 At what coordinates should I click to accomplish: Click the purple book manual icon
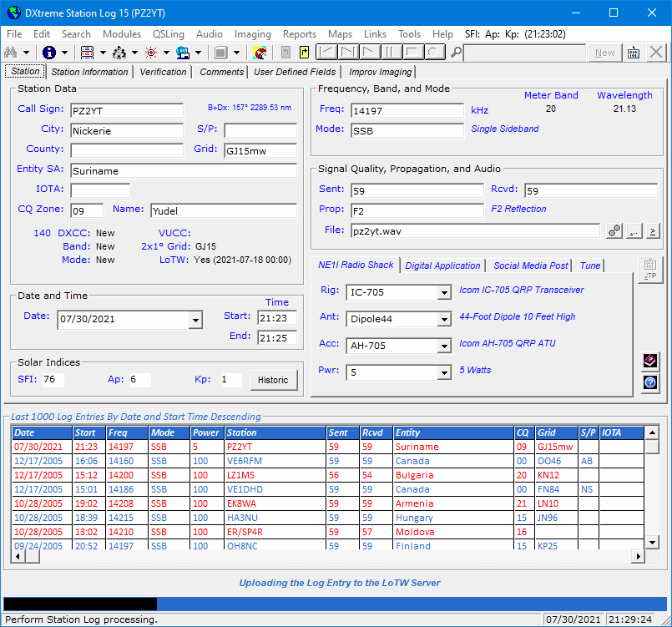[x=650, y=362]
